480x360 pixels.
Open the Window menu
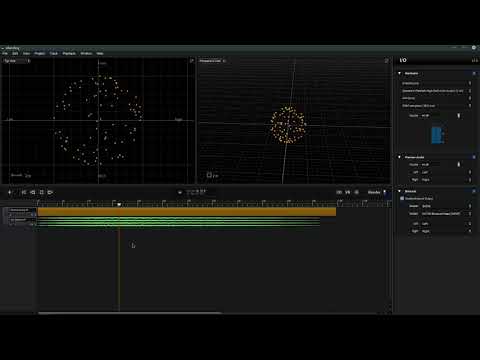(x=86, y=53)
